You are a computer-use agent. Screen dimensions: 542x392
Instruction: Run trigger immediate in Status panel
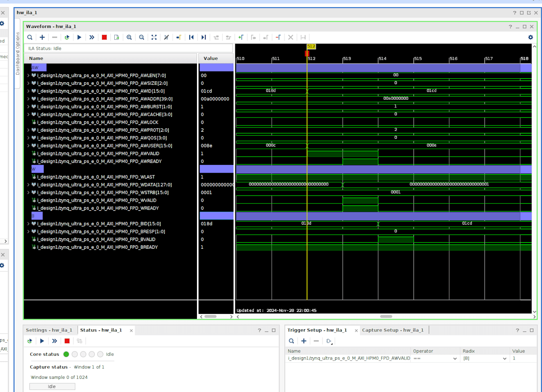pos(55,341)
